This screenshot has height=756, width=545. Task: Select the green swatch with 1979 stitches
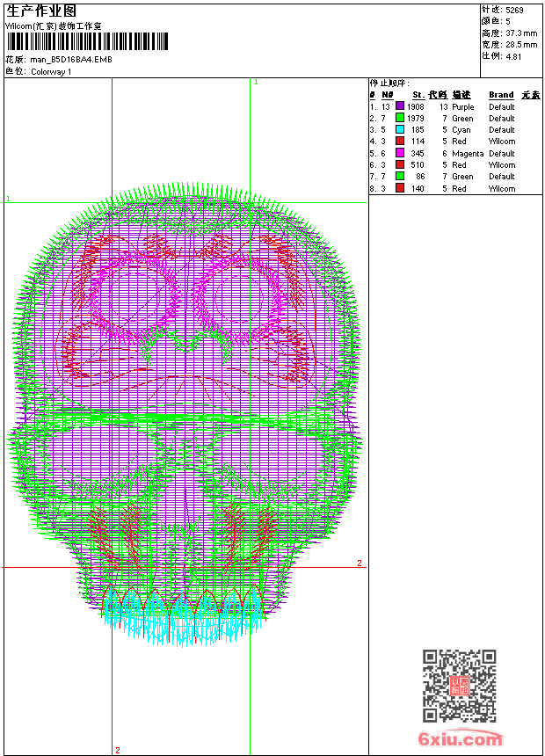click(x=400, y=118)
